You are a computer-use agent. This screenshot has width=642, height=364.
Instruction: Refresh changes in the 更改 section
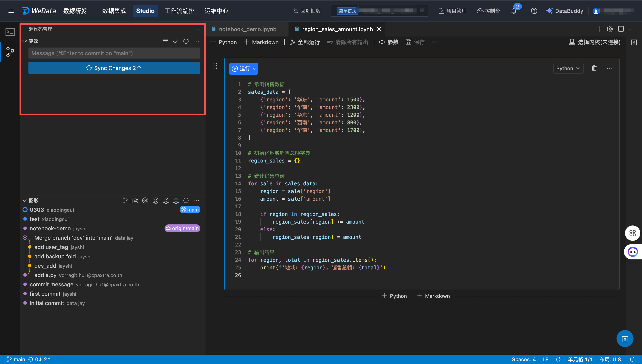click(186, 41)
